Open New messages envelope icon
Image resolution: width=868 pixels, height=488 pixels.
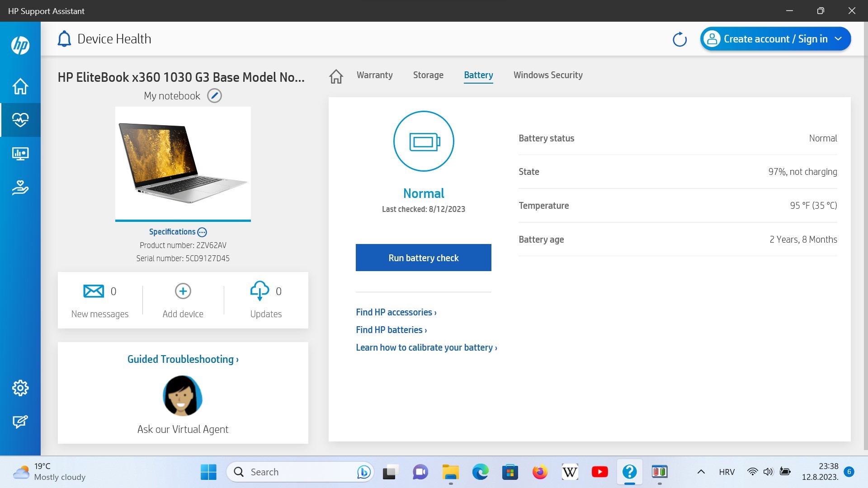[94, 291]
